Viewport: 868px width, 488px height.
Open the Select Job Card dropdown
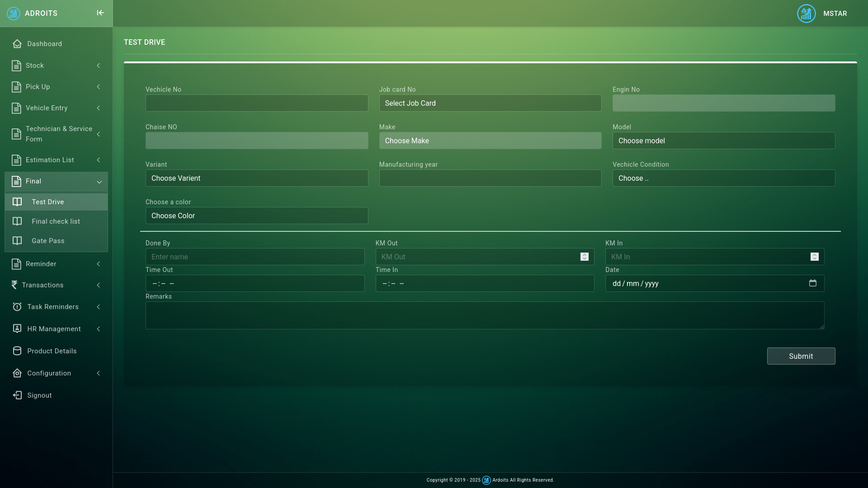tap(490, 103)
